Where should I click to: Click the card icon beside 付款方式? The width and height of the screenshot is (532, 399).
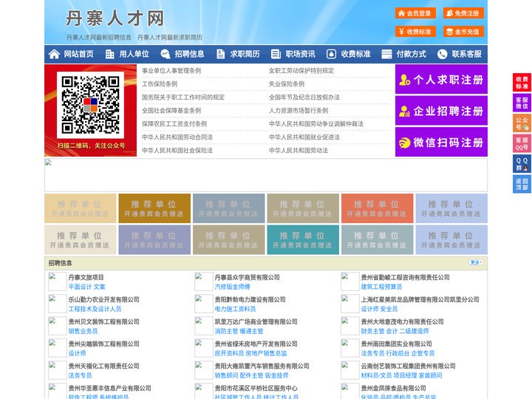[x=386, y=54]
